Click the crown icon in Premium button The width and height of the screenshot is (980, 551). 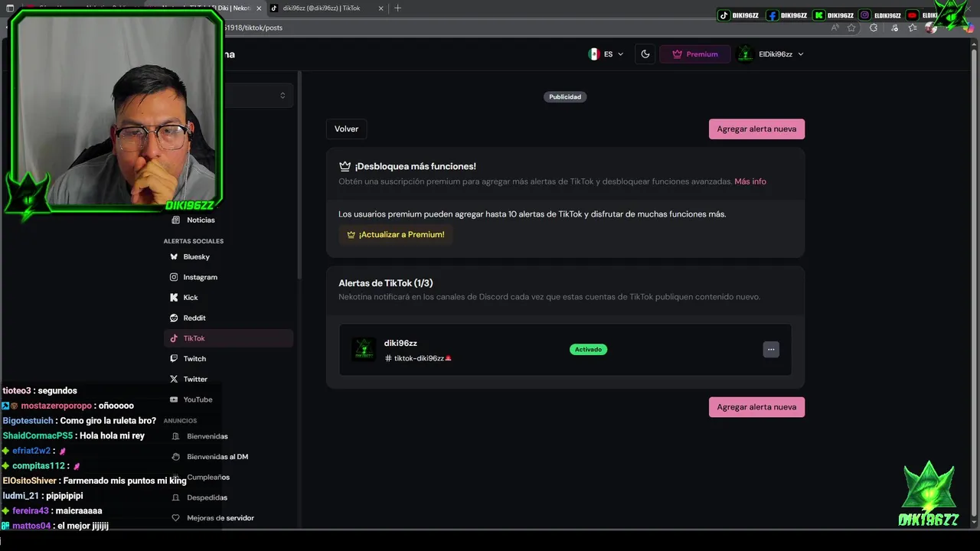coord(677,54)
